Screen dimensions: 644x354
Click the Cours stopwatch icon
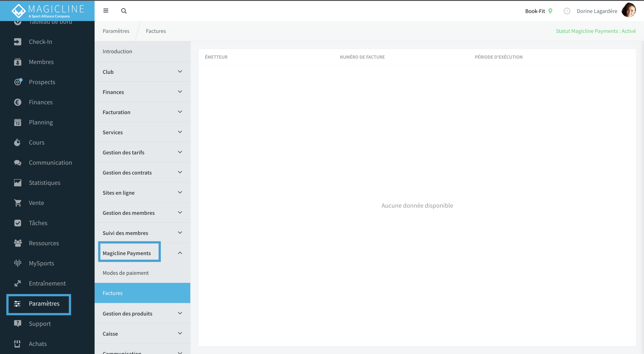point(17,142)
